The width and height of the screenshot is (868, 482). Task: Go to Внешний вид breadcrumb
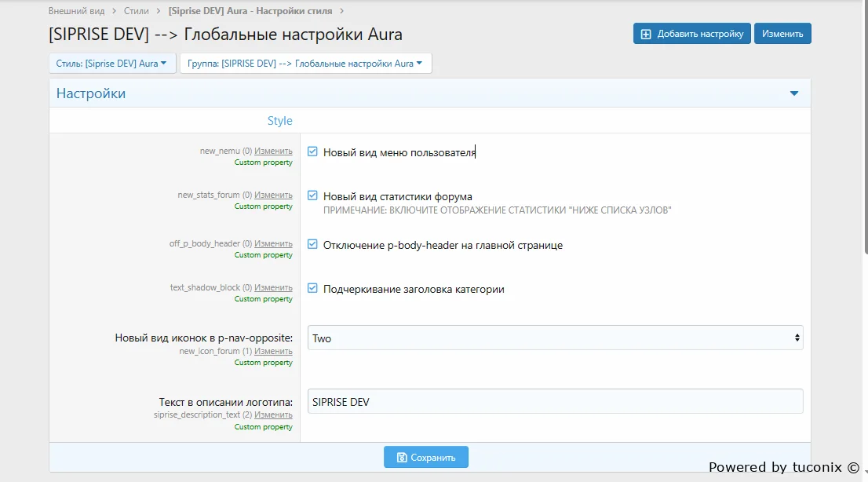point(78,11)
